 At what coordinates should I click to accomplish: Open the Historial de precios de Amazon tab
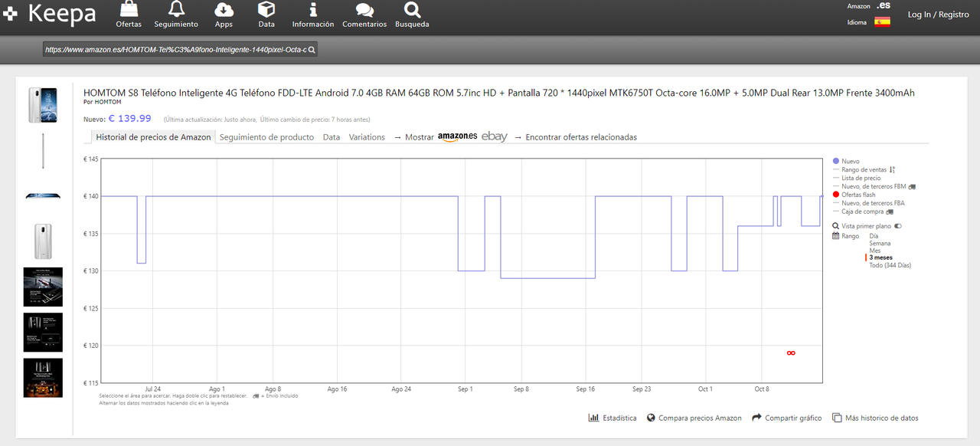tap(153, 137)
